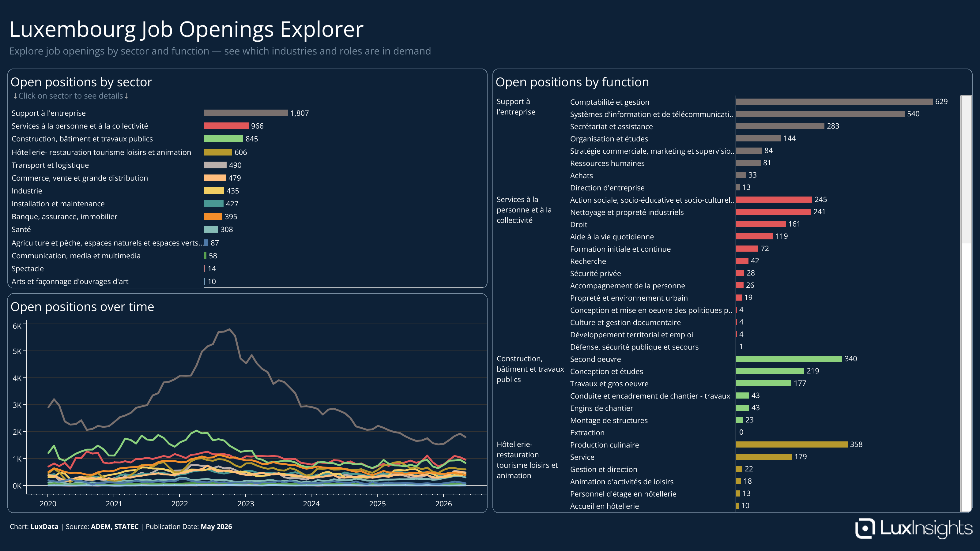Select the Hôtellerie-restauration sector label

coord(101,152)
